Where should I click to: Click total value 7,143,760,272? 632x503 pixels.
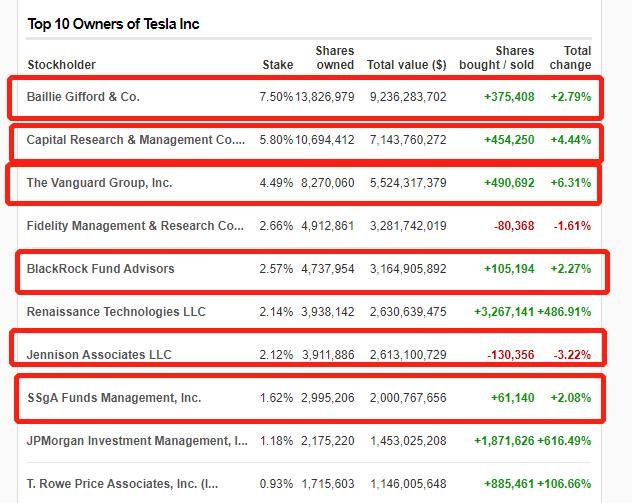[x=408, y=140]
